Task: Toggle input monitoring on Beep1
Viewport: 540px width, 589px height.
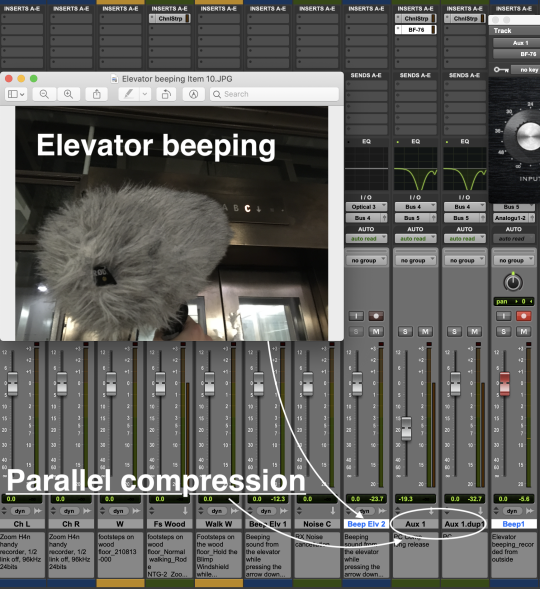Action: pyautogui.click(x=504, y=316)
